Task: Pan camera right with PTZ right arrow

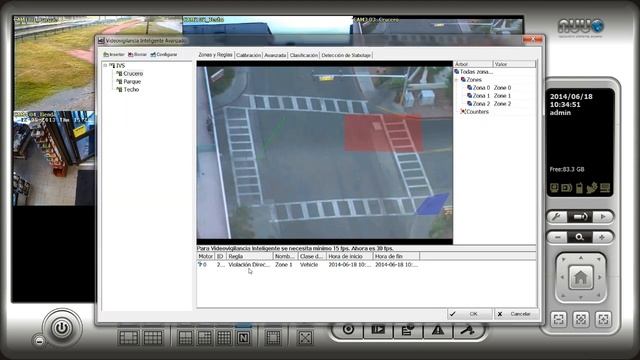Action: pos(600,277)
